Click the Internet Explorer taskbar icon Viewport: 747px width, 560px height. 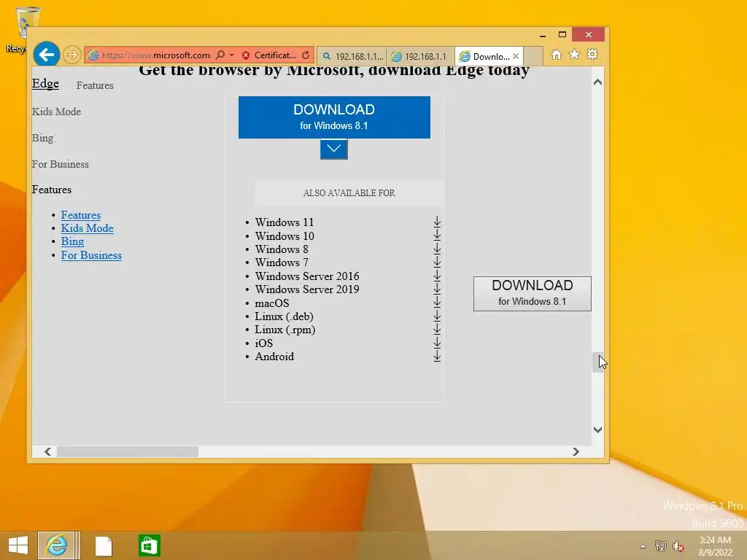pos(57,545)
